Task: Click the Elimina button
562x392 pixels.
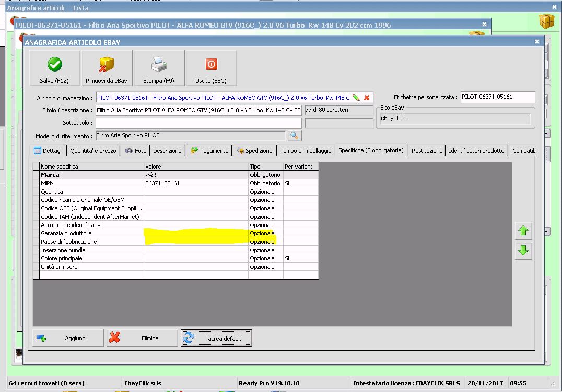Action: click(x=142, y=338)
